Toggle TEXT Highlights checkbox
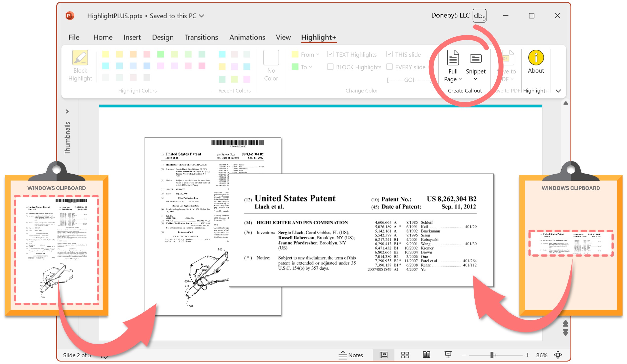627x364 pixels. click(x=330, y=54)
